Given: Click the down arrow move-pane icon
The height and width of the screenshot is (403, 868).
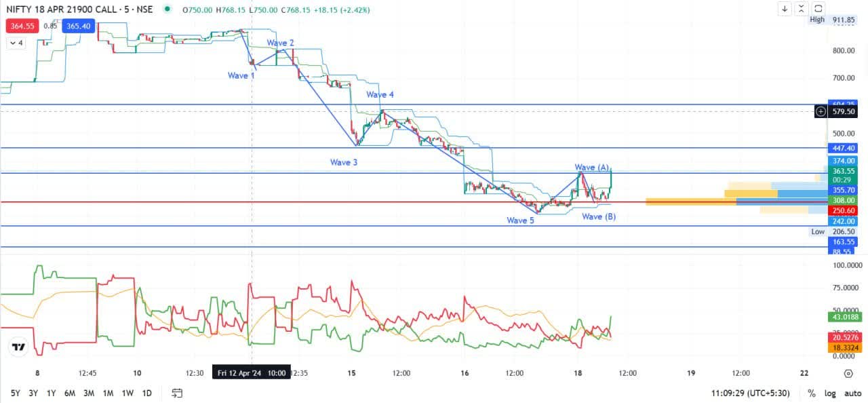Looking at the screenshot, I should tap(785, 9).
